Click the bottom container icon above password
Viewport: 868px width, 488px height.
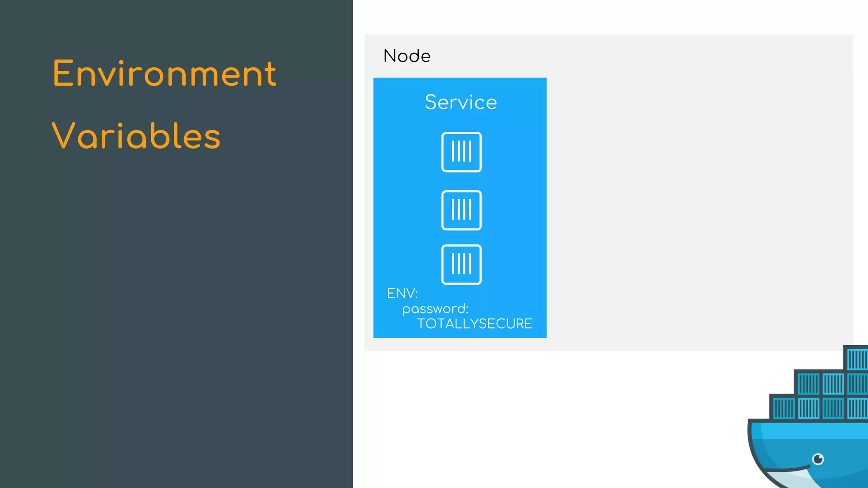pyautogui.click(x=461, y=264)
